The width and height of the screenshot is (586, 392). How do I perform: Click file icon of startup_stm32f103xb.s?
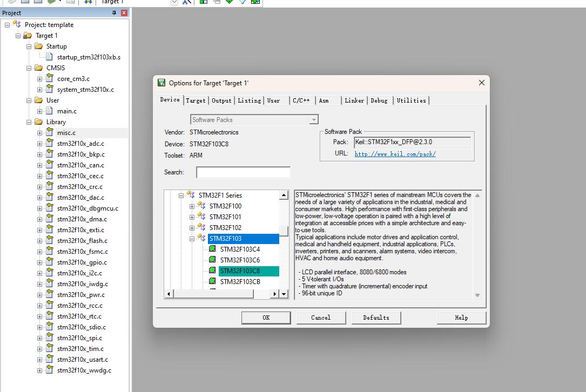pos(49,57)
